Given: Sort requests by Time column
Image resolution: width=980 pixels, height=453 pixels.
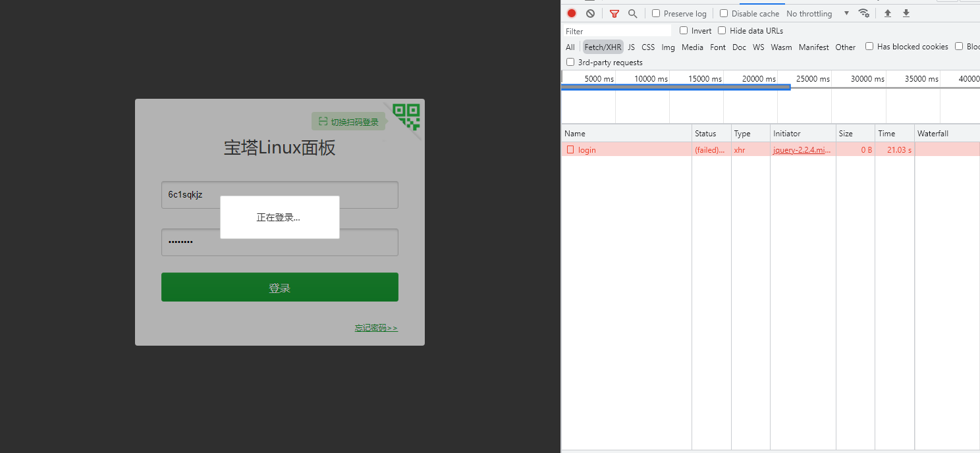Looking at the screenshot, I should (x=894, y=133).
